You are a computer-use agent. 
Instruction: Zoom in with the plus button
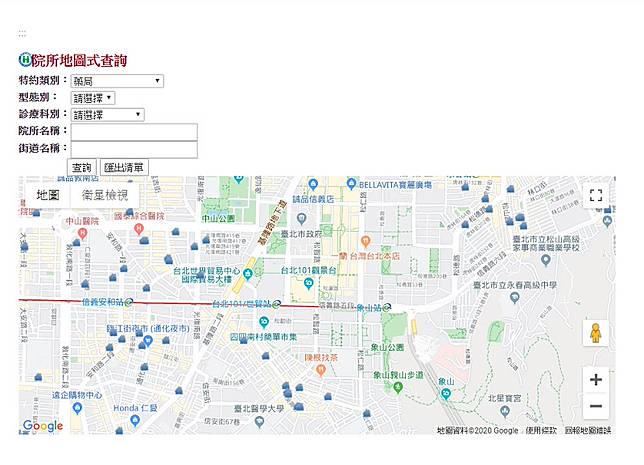tap(596, 379)
